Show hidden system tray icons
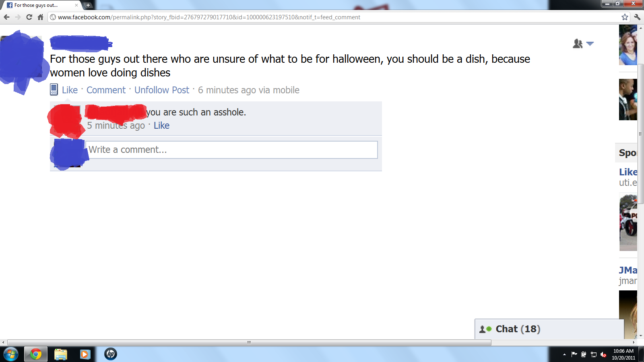This screenshot has height=362, width=644. coord(564,354)
